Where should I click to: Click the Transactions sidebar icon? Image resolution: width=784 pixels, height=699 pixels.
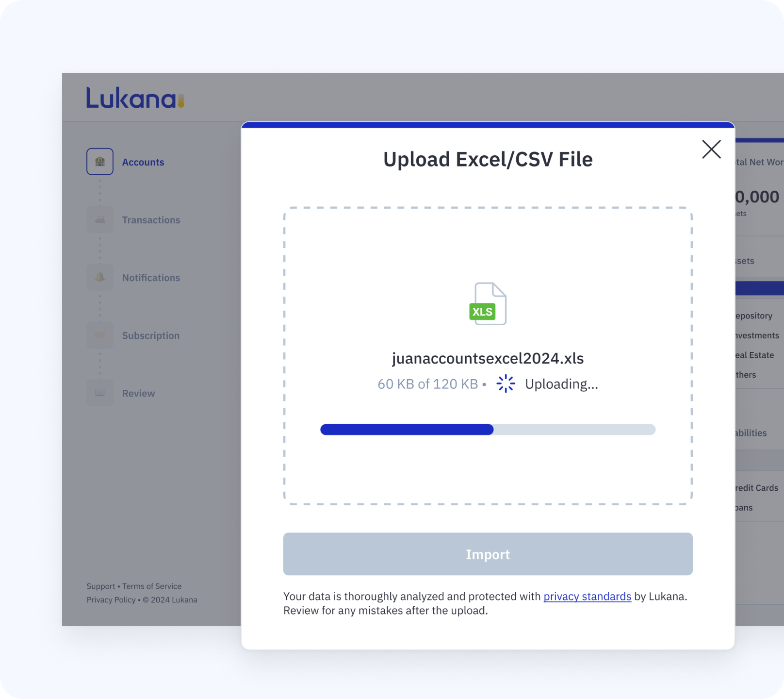tap(100, 219)
